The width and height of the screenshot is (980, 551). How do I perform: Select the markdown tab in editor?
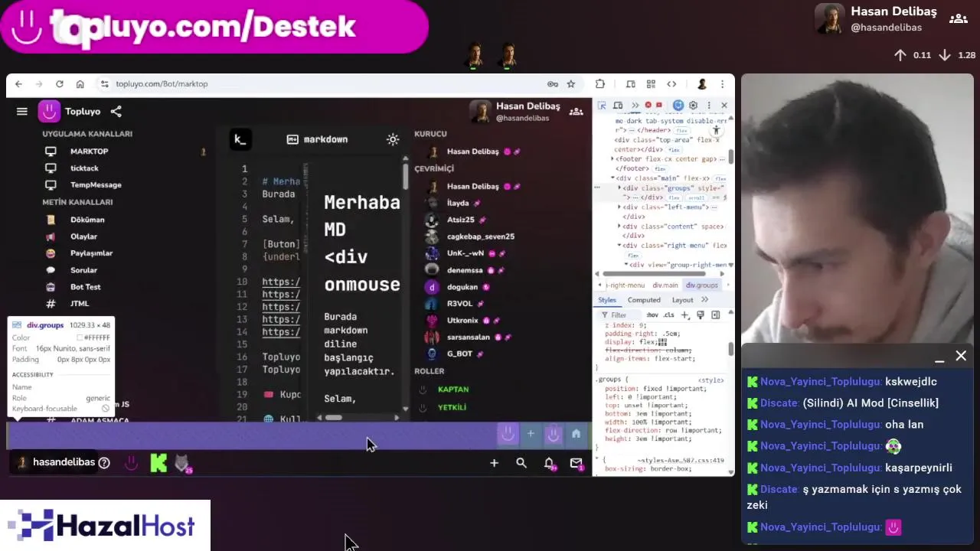point(318,139)
